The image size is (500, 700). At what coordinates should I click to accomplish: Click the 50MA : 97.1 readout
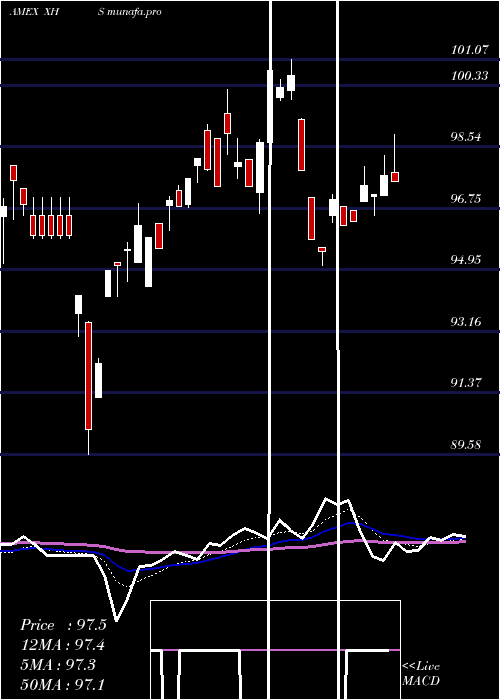point(63,684)
